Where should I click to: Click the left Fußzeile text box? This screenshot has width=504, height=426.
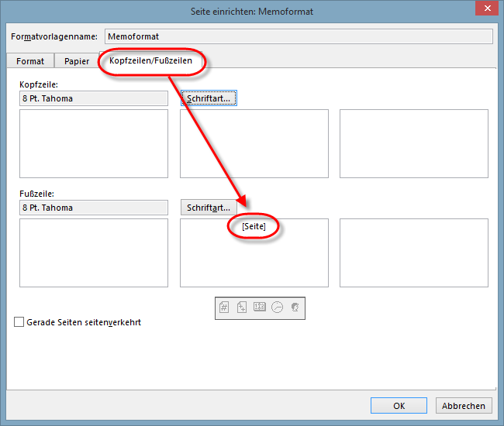(94, 253)
